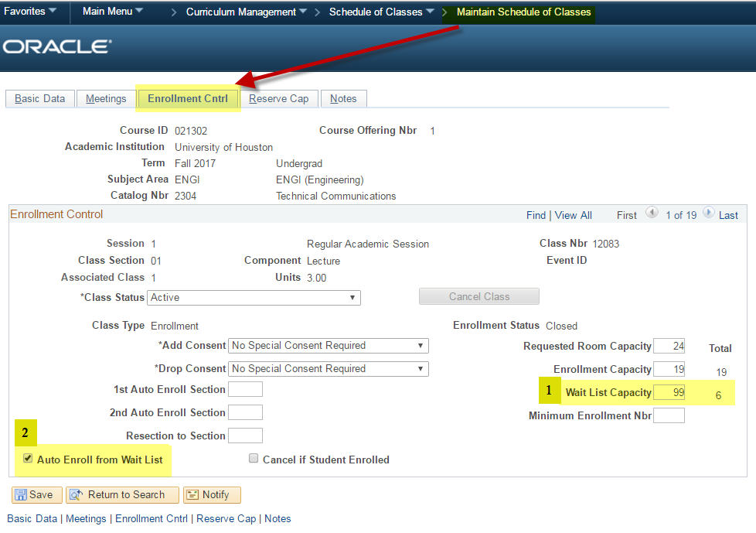This screenshot has height=533, width=756.
Task: Open the Class Status dropdown
Action: [x=254, y=298]
